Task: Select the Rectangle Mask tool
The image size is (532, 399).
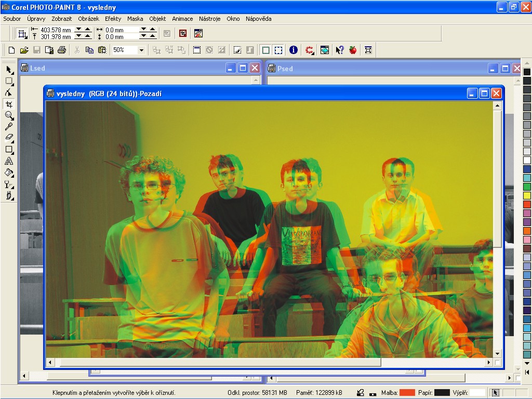Action: coord(9,81)
